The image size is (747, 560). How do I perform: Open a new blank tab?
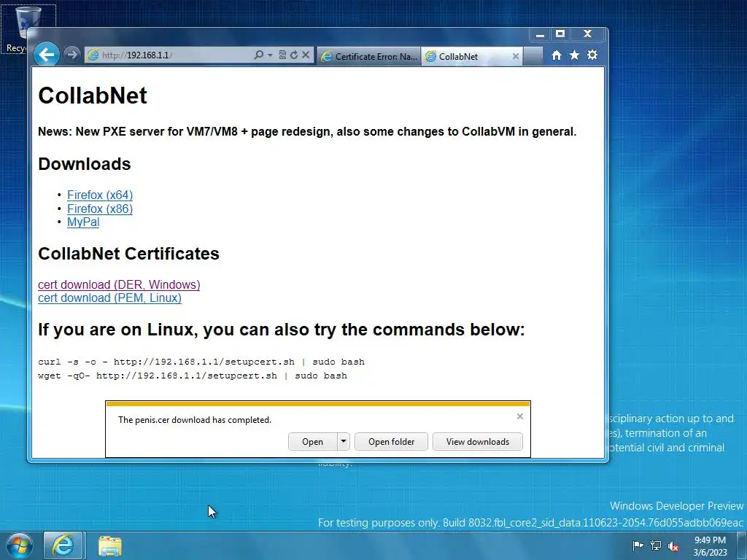[533, 56]
